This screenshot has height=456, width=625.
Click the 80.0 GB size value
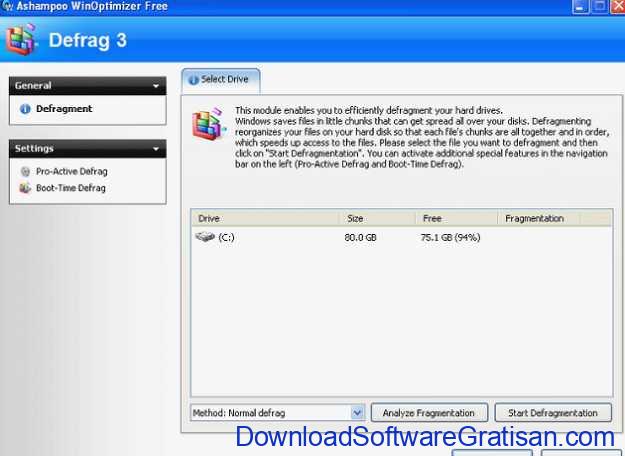(x=360, y=238)
